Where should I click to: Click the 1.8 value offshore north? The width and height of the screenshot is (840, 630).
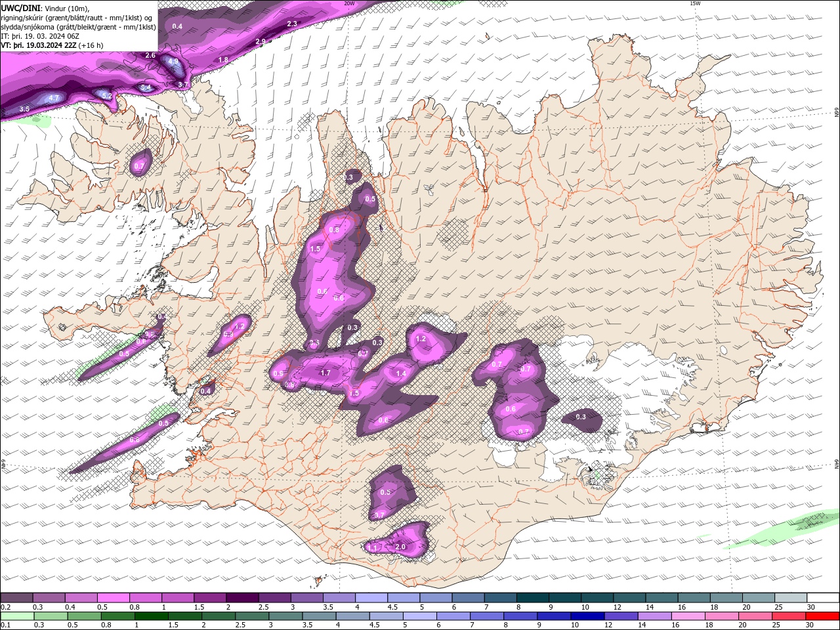pos(223,60)
